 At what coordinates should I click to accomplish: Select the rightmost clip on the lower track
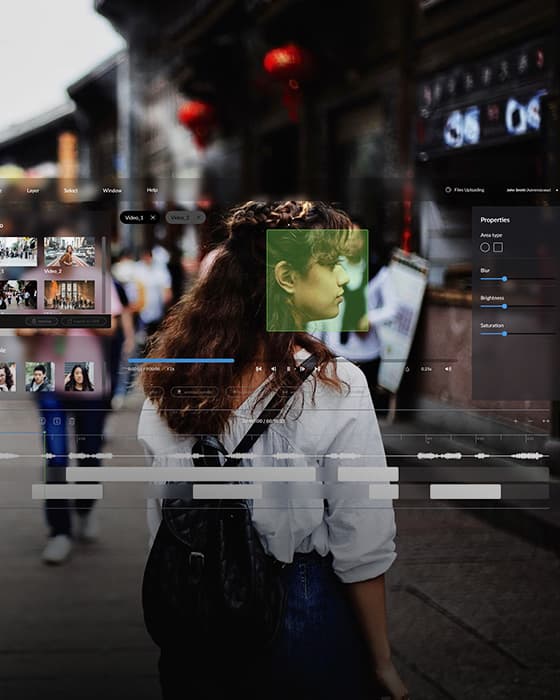click(x=465, y=492)
